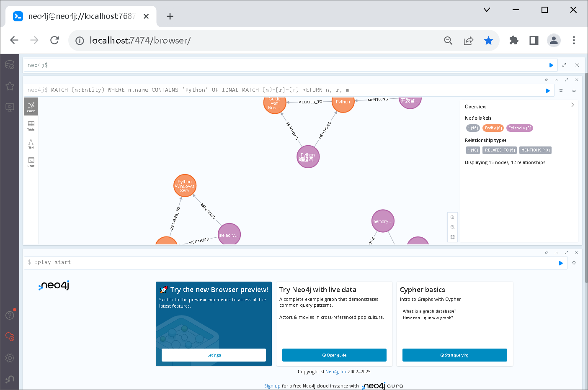Switch result to Table view
The width and height of the screenshot is (588, 390).
pyautogui.click(x=31, y=126)
